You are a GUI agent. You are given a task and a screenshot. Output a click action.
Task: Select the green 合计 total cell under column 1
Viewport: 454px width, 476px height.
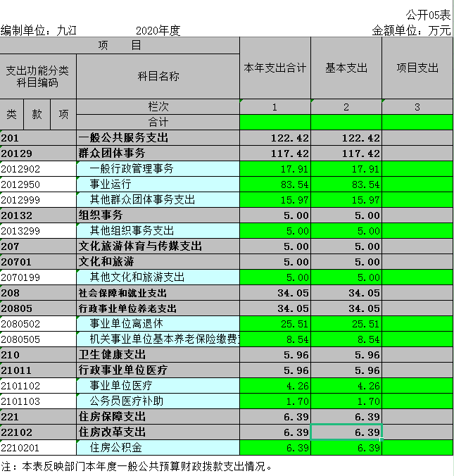(x=275, y=123)
